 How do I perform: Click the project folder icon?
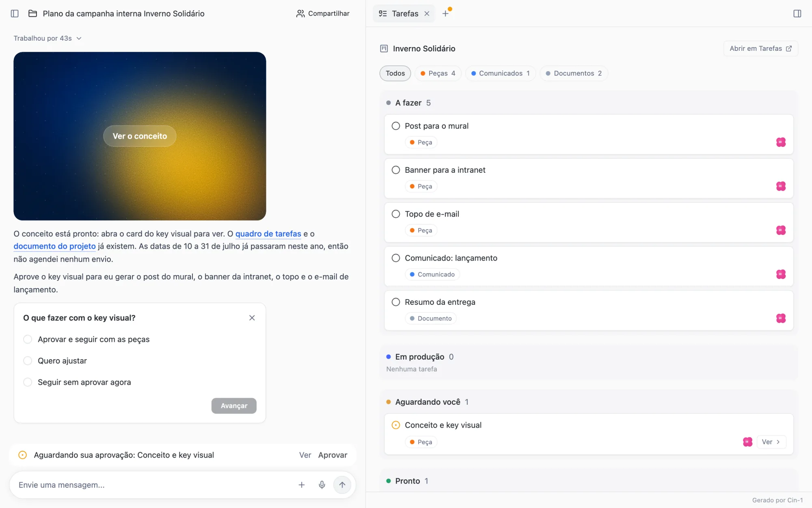(32, 13)
